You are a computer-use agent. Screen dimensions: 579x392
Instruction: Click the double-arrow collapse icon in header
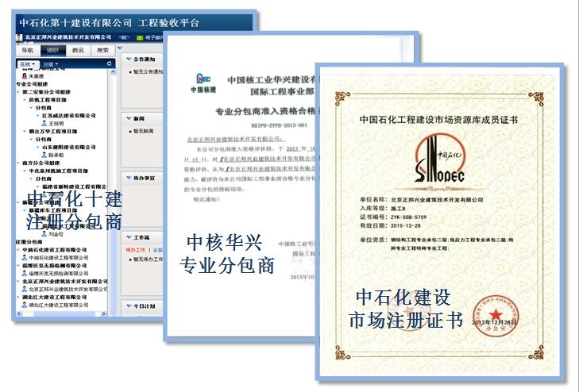(x=124, y=37)
